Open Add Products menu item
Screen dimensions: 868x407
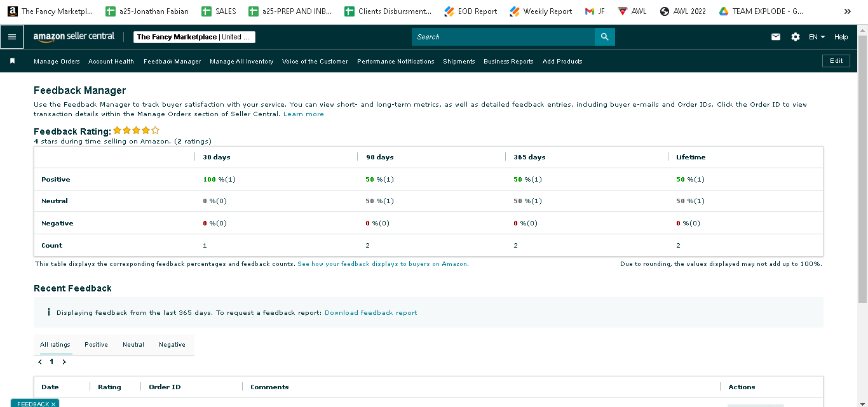point(562,62)
